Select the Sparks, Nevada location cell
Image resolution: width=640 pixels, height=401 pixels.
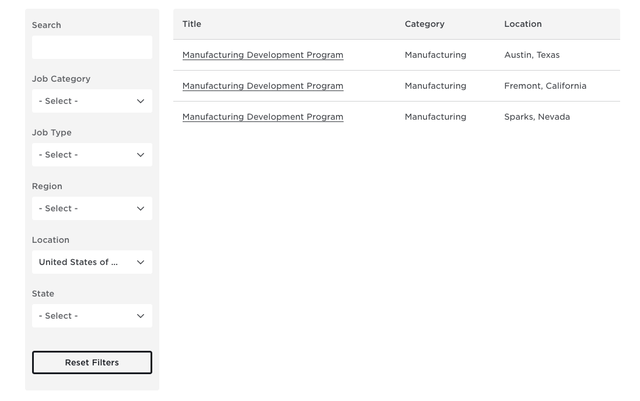[537, 117]
